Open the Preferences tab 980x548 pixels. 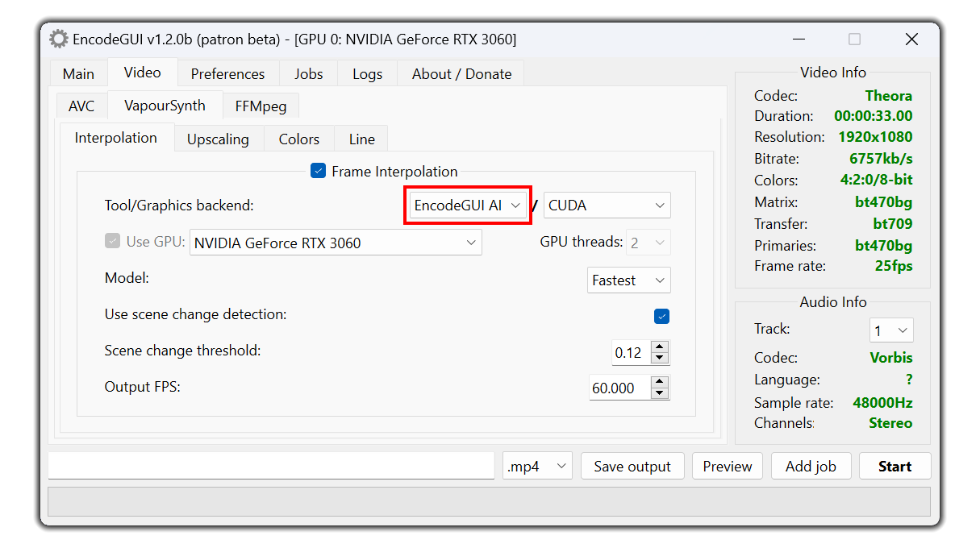coord(227,73)
